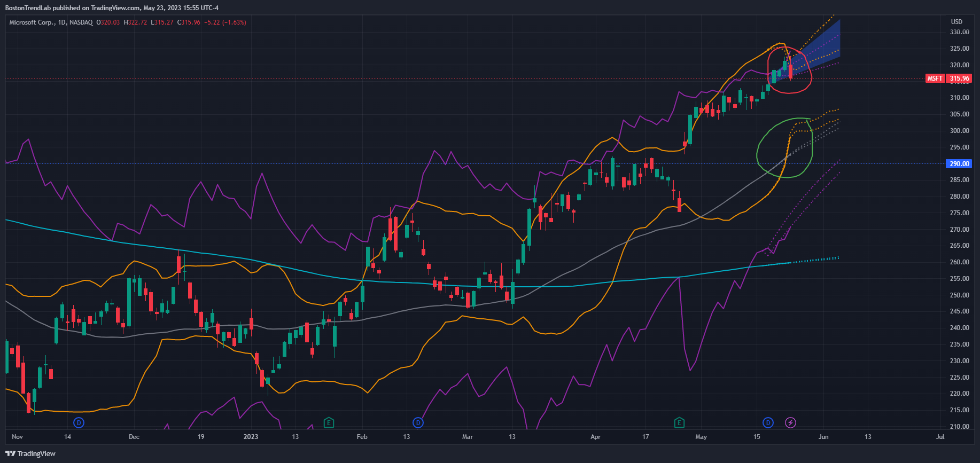This screenshot has width=980, height=463.
Task: Click 240.00 on the price axis
Action: click(959, 328)
